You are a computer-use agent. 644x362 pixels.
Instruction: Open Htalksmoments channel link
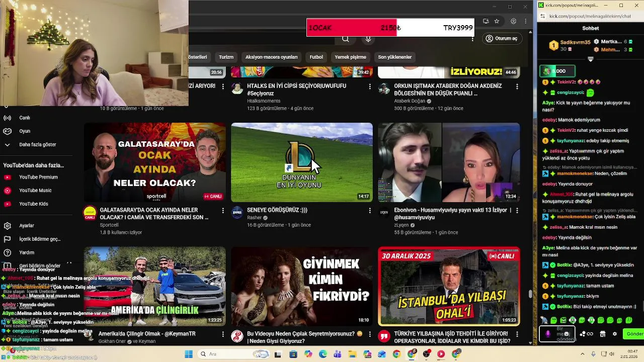click(264, 101)
